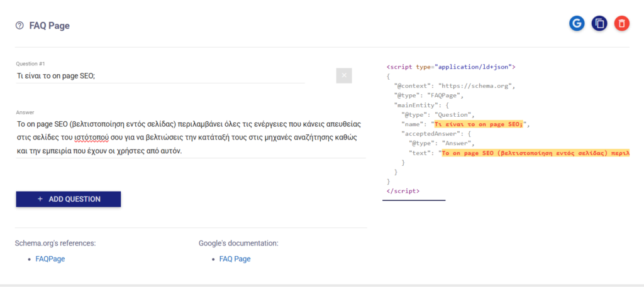Click the "mainEntity" code line
The image size is (644, 287).
421,105
